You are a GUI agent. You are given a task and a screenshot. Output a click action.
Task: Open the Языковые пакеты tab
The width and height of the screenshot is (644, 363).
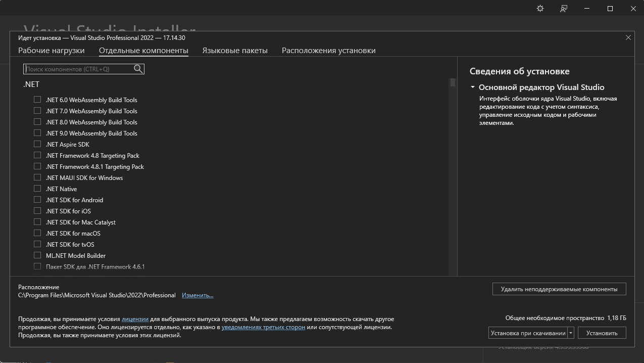tap(235, 51)
